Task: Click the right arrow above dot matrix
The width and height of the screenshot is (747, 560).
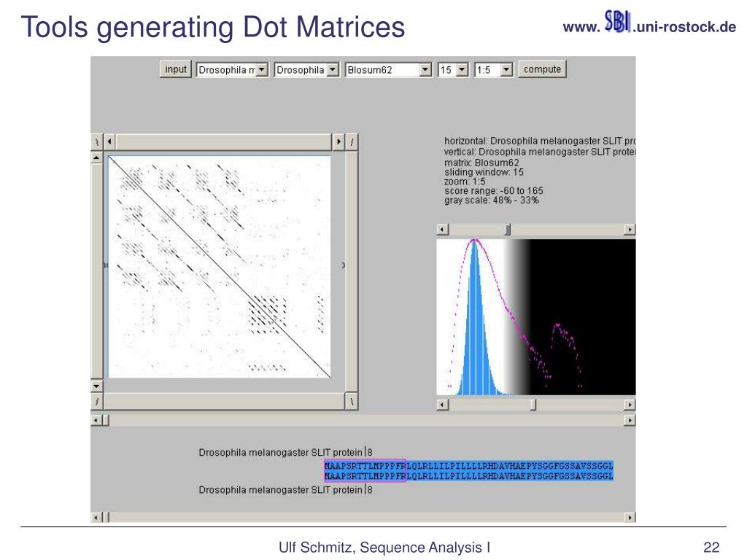Action: coord(338,141)
